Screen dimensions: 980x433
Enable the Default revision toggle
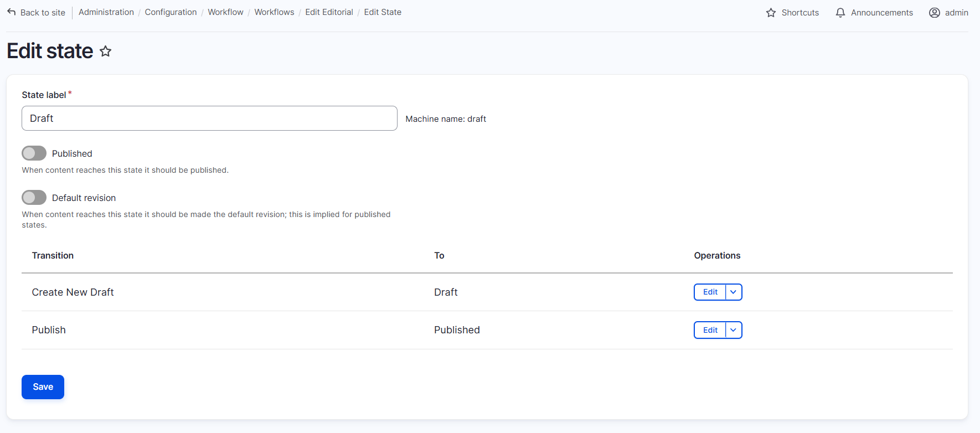pyautogui.click(x=34, y=198)
